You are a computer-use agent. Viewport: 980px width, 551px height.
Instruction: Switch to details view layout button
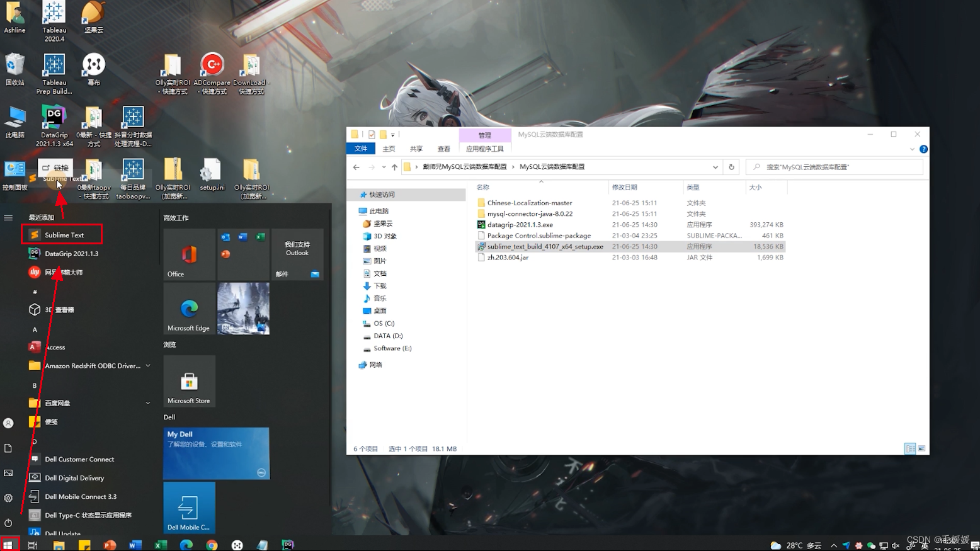(x=909, y=448)
